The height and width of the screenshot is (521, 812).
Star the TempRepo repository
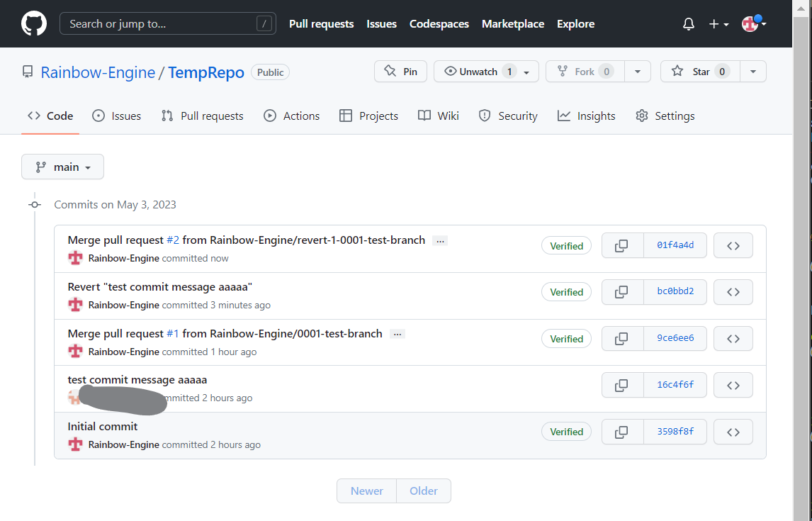pyautogui.click(x=701, y=72)
